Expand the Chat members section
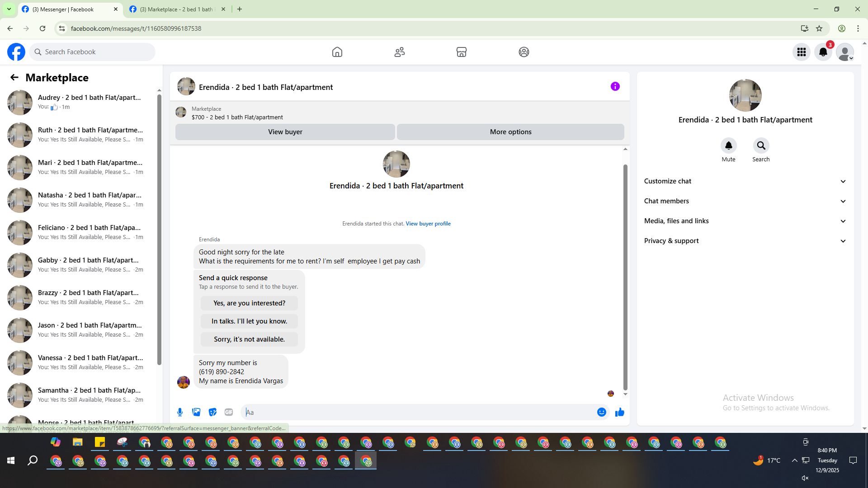The height and width of the screenshot is (488, 868). 745,201
